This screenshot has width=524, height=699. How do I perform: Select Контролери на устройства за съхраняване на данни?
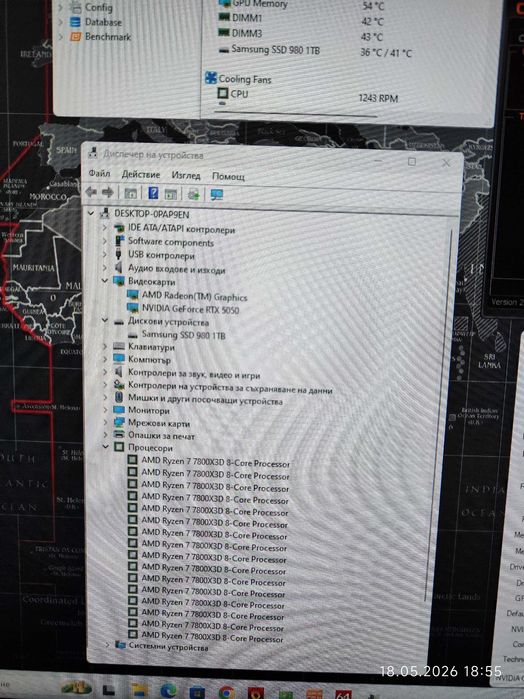230,387
